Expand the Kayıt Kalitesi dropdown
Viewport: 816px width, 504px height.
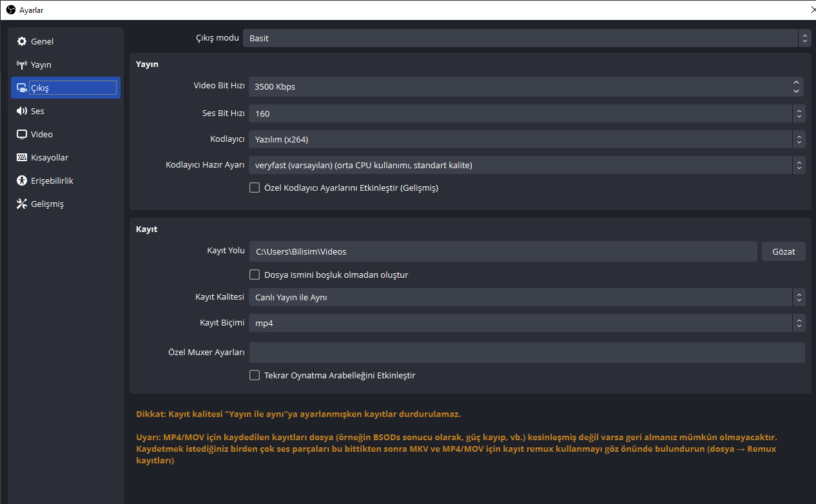pos(527,297)
